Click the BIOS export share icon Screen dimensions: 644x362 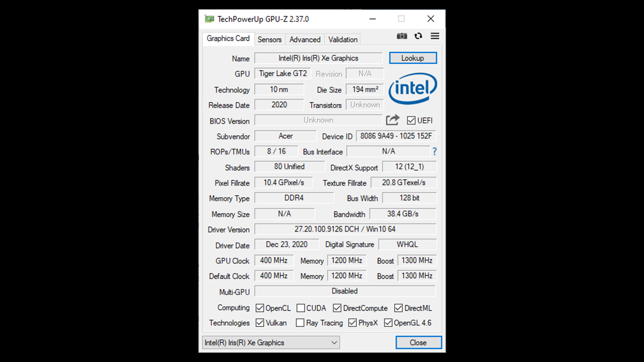[392, 120]
